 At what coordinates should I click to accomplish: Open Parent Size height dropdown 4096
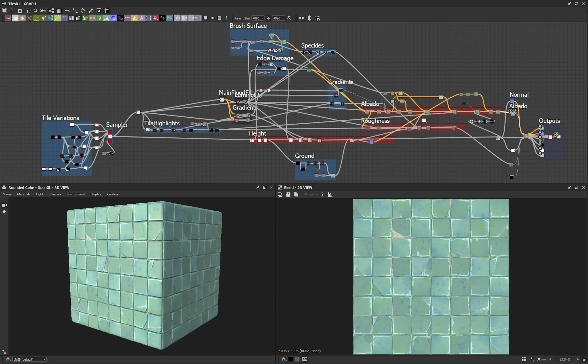click(279, 18)
